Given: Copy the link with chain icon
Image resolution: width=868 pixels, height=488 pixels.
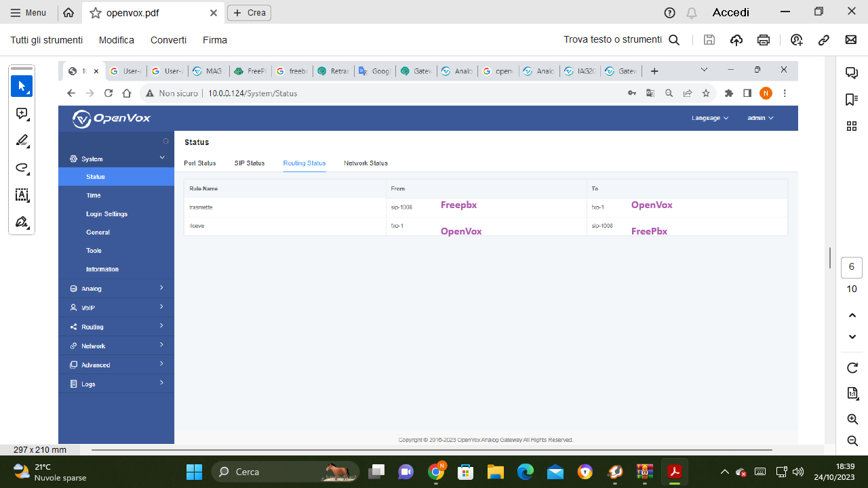Looking at the screenshot, I should 824,40.
